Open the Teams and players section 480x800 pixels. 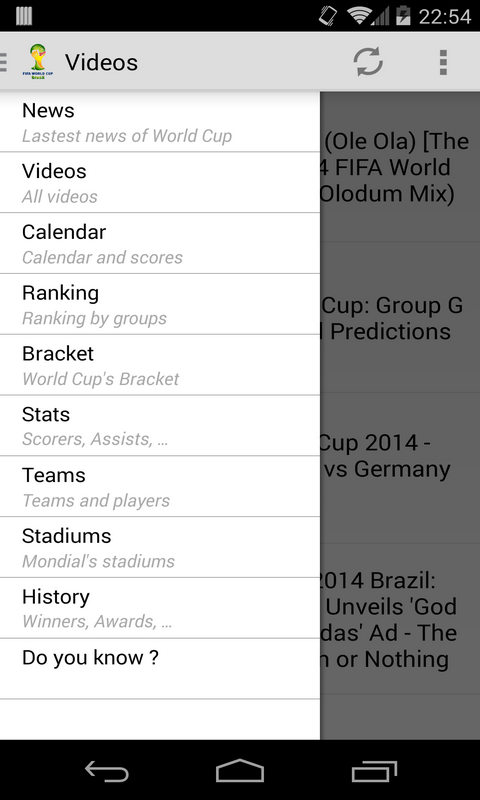coord(160,486)
